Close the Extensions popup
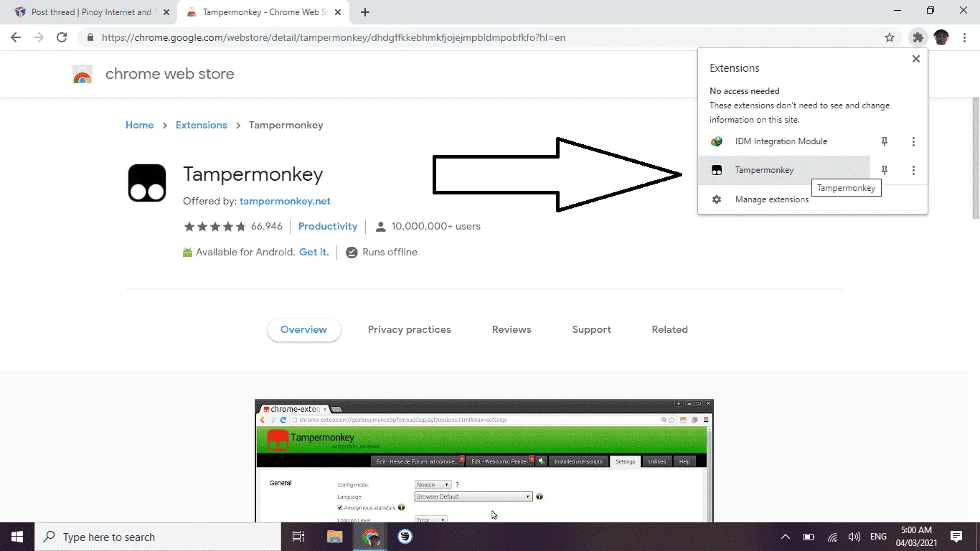 pos(915,60)
